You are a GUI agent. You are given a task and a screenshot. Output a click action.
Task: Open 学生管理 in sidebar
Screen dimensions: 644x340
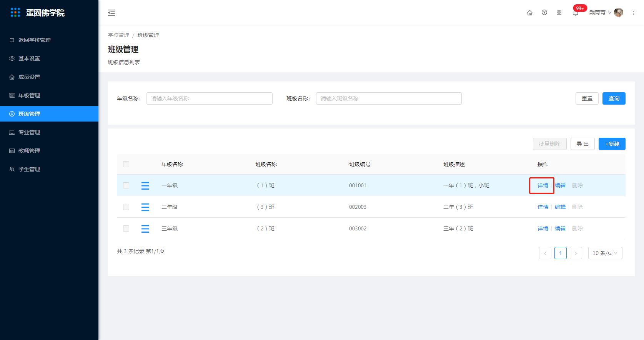[x=49, y=169]
